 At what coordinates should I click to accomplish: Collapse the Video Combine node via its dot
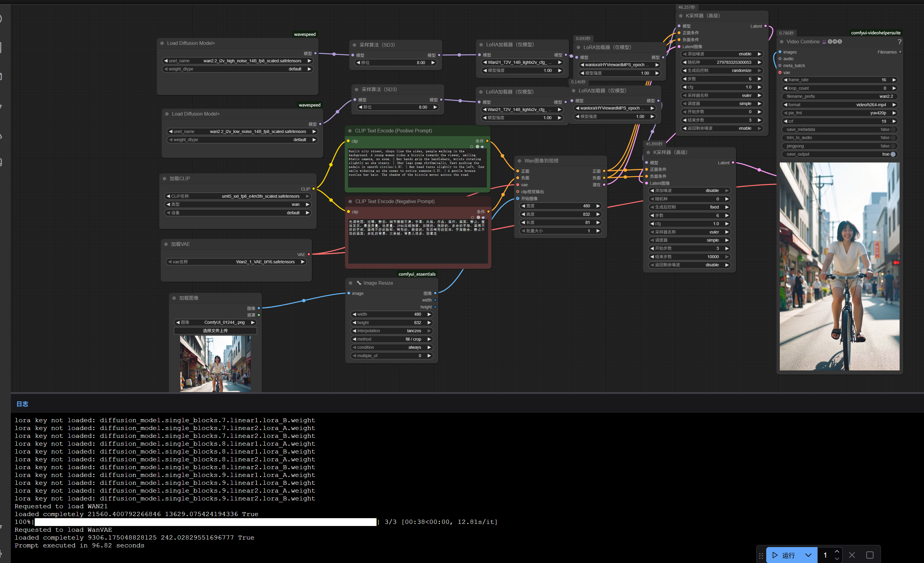point(782,42)
